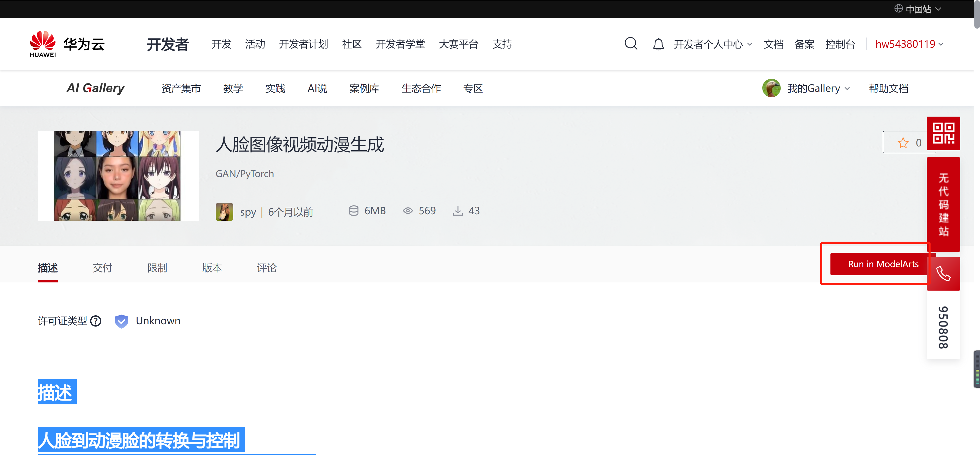Click the search magnifier icon
The width and height of the screenshot is (980, 460).
630,44
